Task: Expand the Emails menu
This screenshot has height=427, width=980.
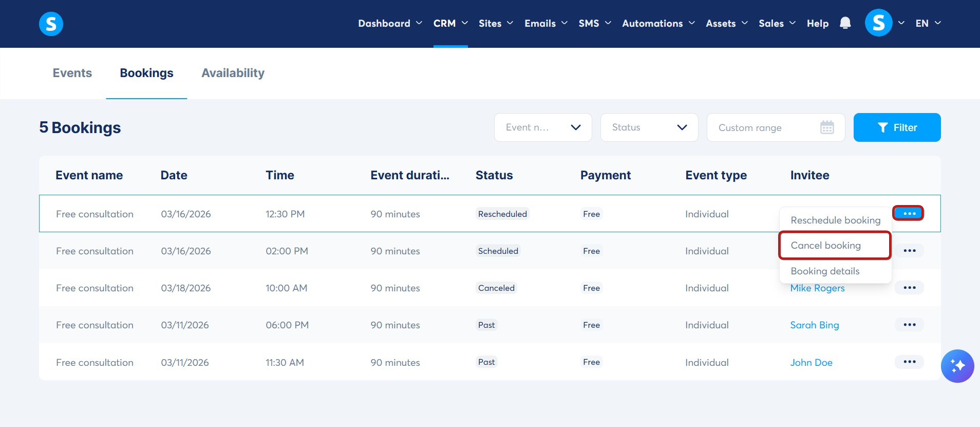Action: (x=546, y=23)
